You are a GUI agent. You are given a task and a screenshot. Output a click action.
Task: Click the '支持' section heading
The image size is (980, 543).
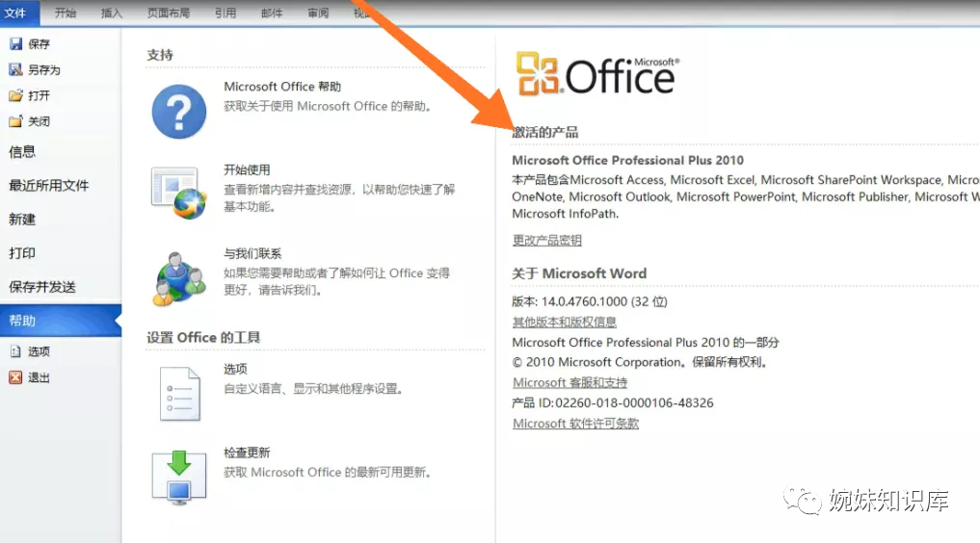[160, 55]
